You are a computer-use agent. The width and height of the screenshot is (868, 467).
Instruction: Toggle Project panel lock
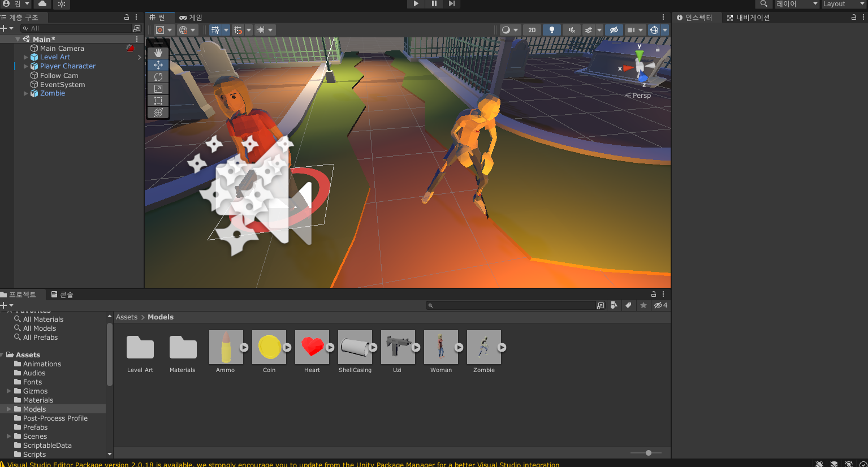point(654,295)
